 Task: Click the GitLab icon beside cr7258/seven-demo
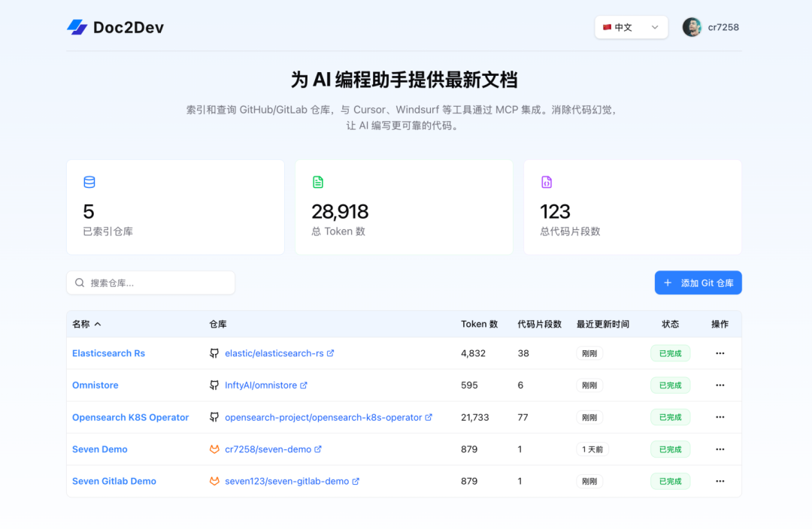(x=214, y=449)
